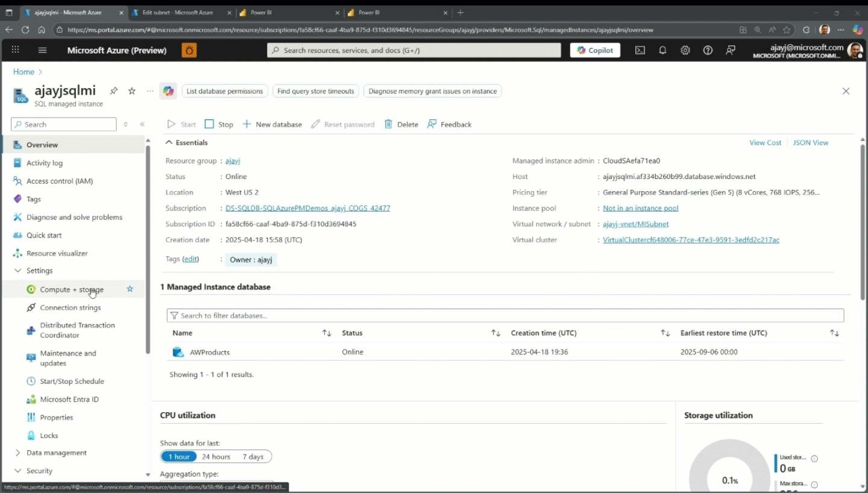Open the feedback icon in top bar
Image resolution: width=868 pixels, height=493 pixels.
point(731,50)
